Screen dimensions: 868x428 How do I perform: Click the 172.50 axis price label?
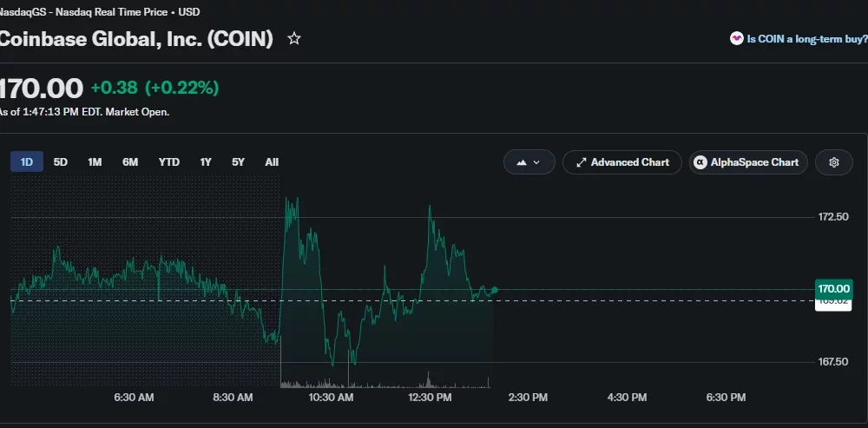point(833,216)
